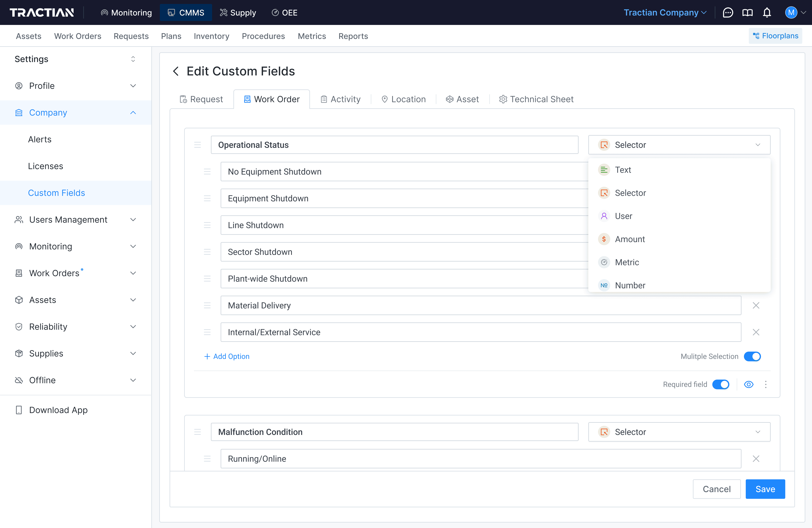Toggle the Required field switch
The width and height of the screenshot is (812, 528).
[x=721, y=385]
